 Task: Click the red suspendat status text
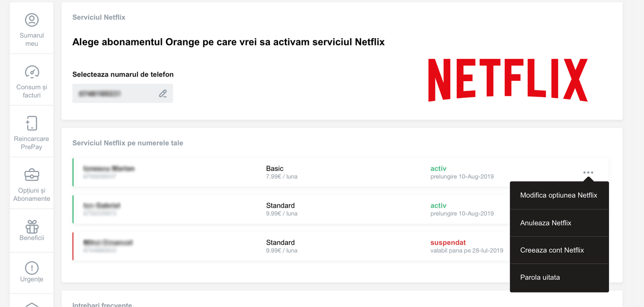click(448, 243)
